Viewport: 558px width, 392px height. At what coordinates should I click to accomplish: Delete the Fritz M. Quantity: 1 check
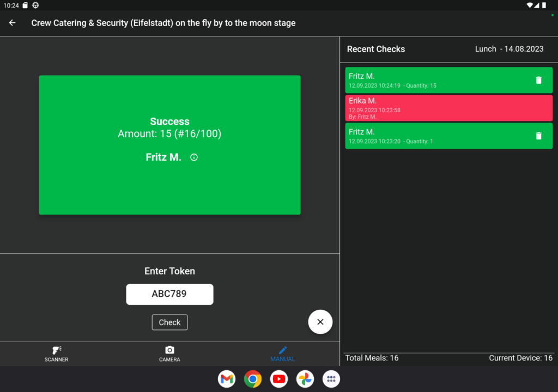tap(538, 136)
